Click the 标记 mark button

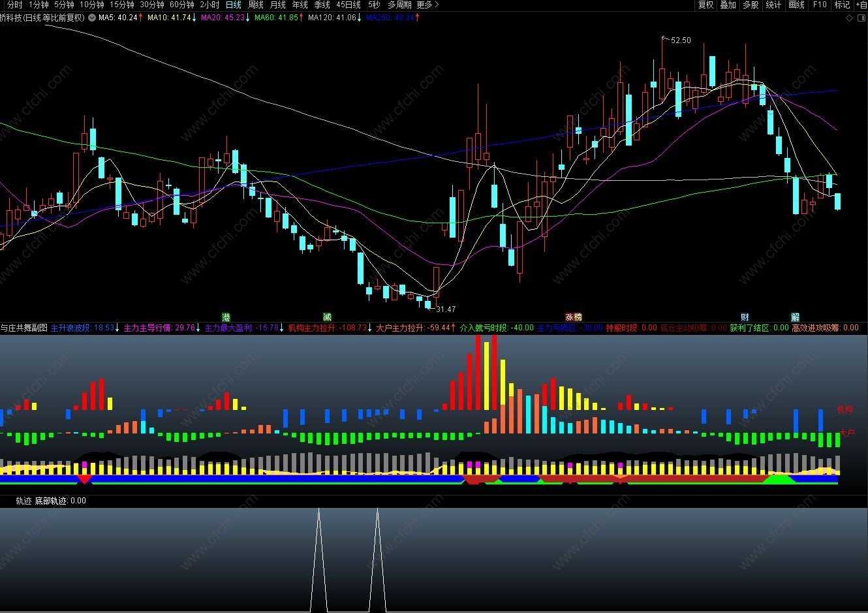842,5
